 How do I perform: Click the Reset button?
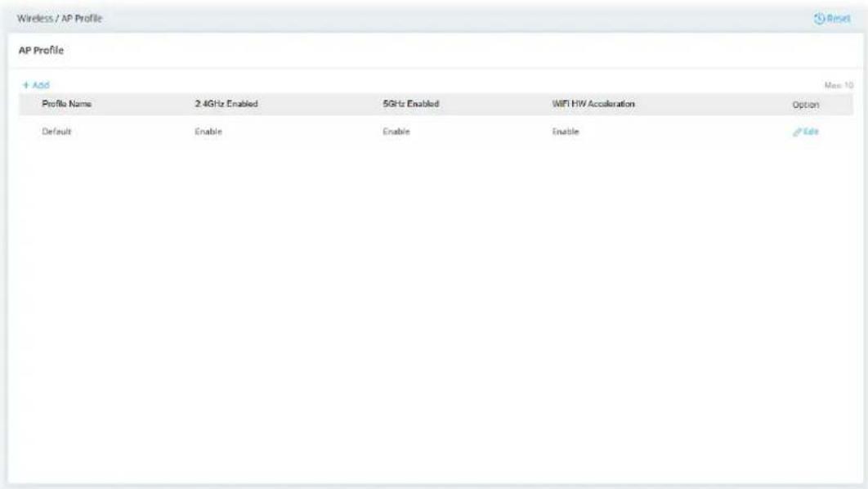point(832,18)
